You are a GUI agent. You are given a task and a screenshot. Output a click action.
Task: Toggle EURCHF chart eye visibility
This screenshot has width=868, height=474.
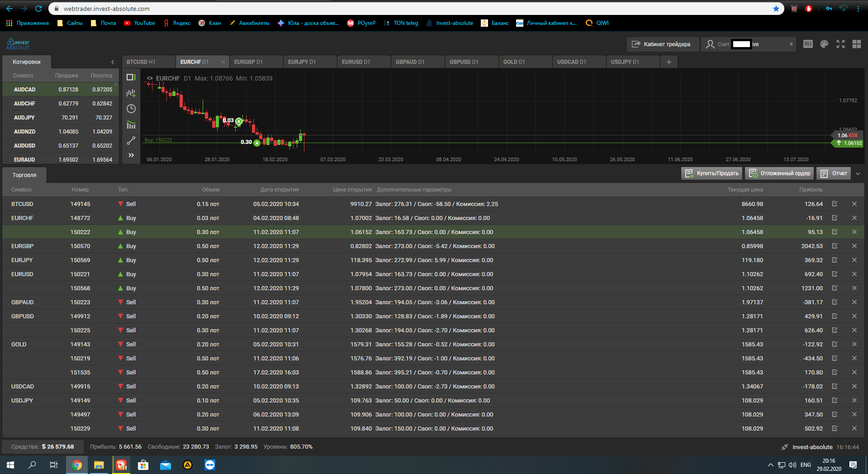150,78
